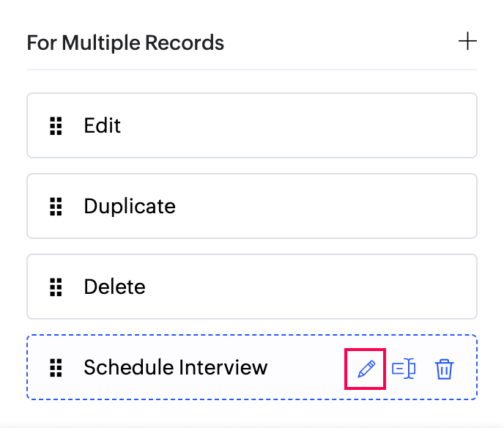The width and height of the screenshot is (504, 428).
Task: Pick the drag handle for Schedule Interview
Action: [56, 368]
